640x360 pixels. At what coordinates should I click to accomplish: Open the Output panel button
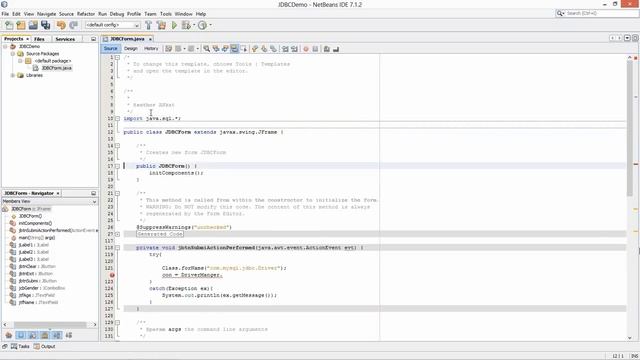44,347
